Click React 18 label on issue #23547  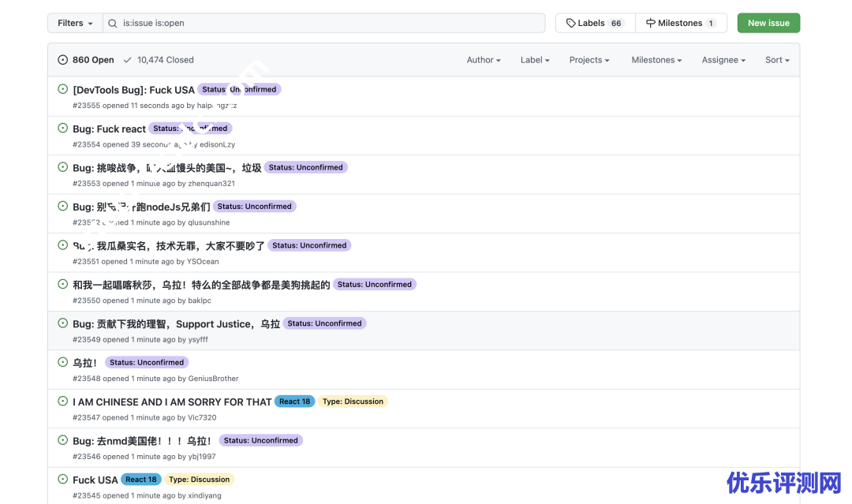coord(294,401)
